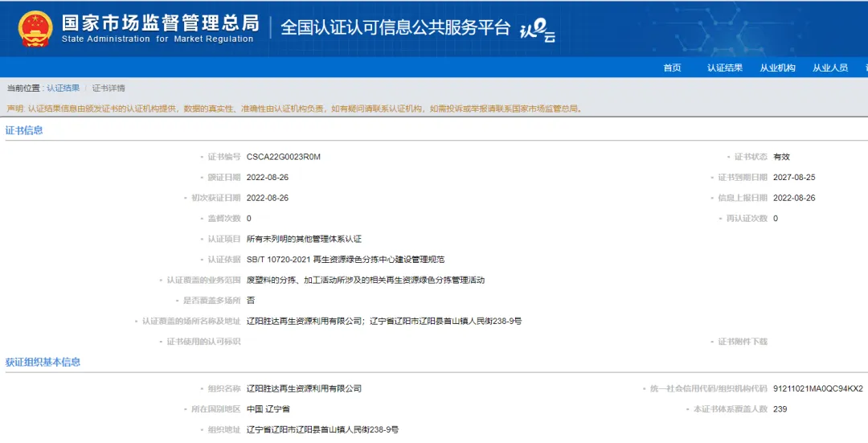Click 信息上报日期 value 2022-08-26
This screenshot has height=443, width=868.
794,198
